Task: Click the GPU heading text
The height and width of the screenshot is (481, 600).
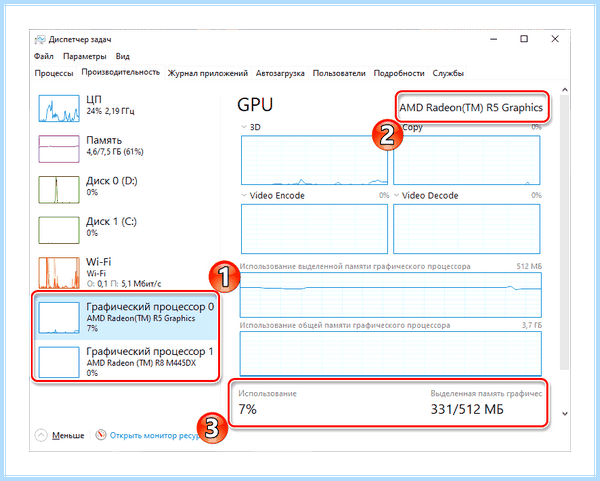Action: pos(255,104)
